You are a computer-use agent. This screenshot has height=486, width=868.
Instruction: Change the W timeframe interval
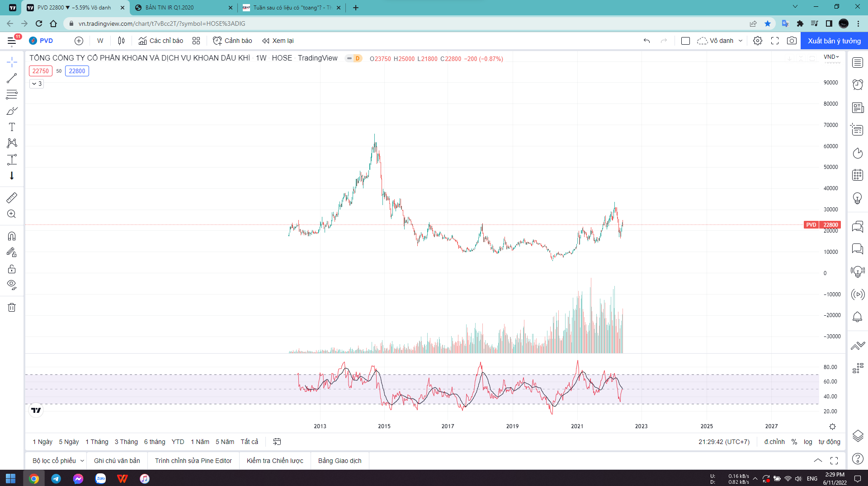[100, 41]
